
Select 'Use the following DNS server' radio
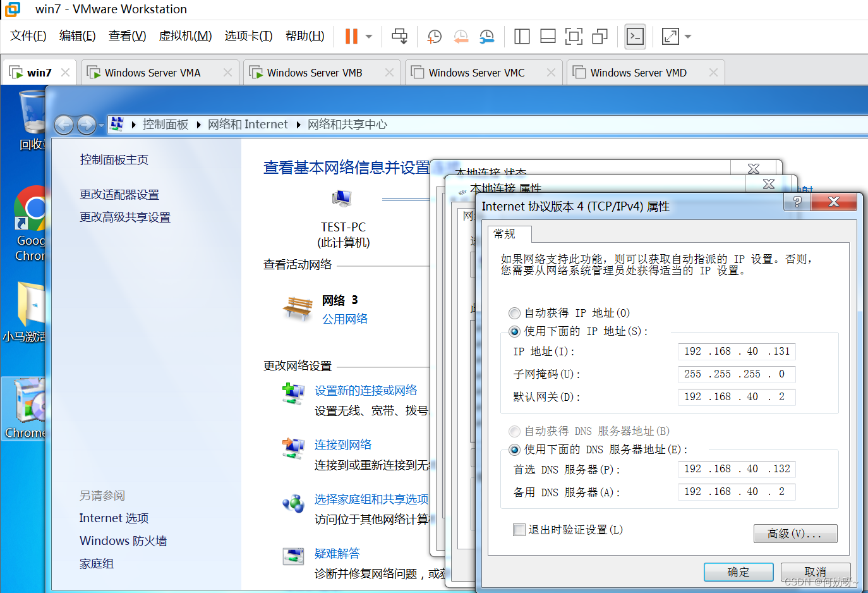click(x=514, y=449)
